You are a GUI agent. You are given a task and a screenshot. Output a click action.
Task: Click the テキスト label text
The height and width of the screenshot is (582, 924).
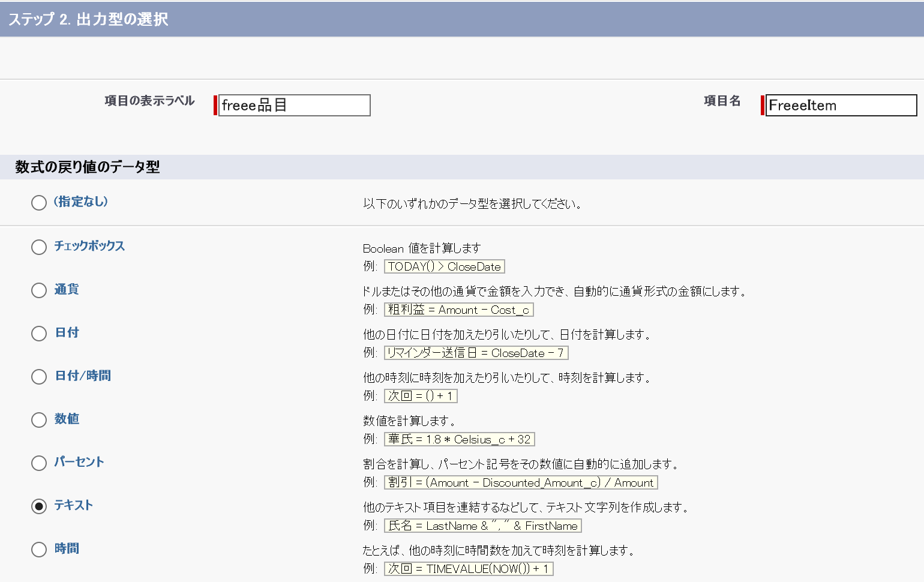coord(74,505)
